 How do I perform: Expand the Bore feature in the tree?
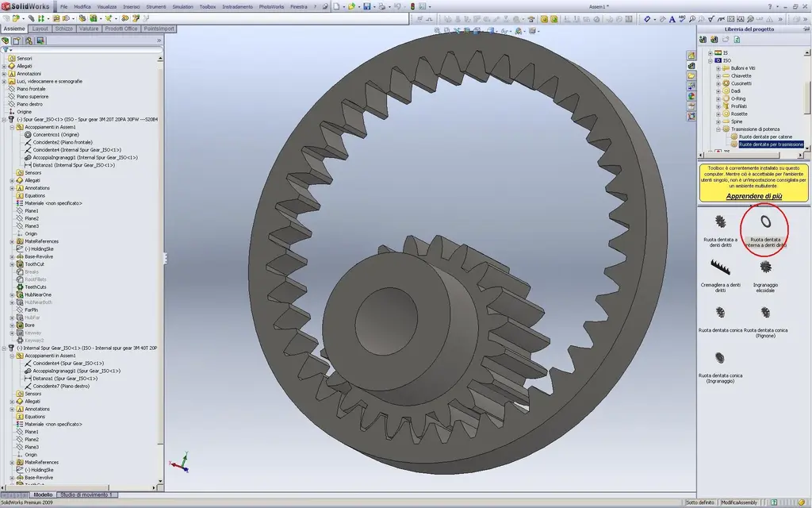coord(12,325)
